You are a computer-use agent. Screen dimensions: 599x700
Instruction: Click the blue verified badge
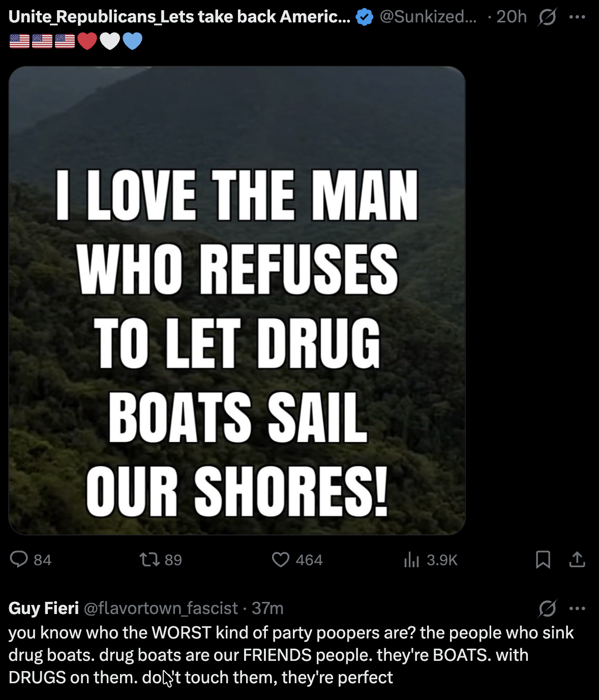[364, 17]
